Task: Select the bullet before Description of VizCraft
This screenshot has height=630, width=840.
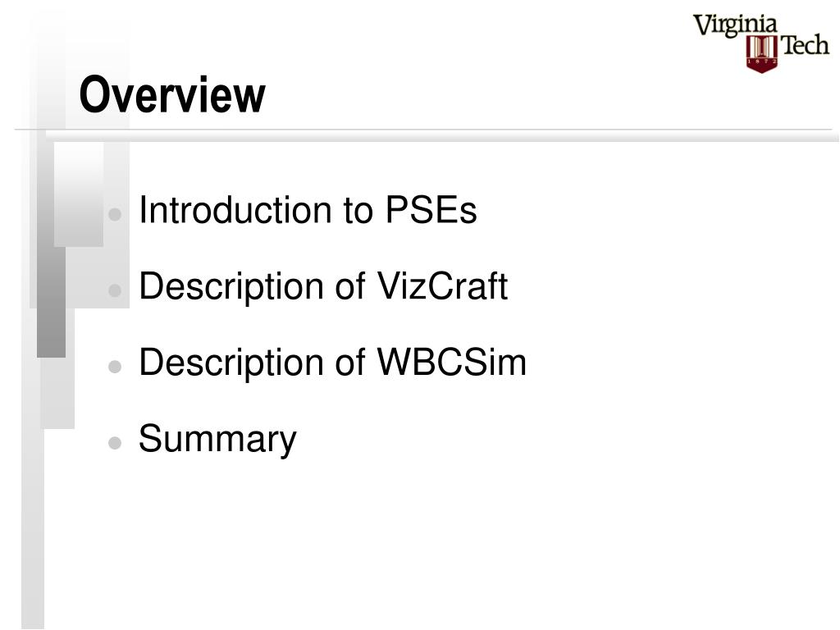Action: point(115,290)
